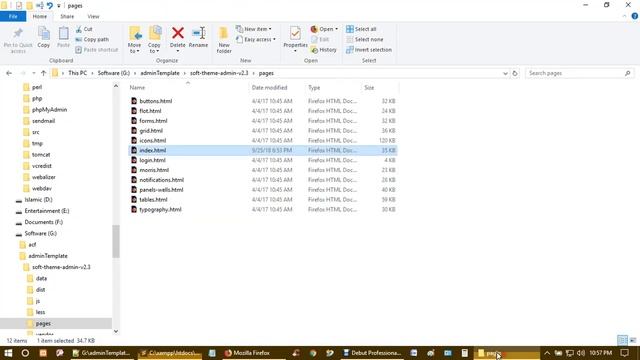Select the dist folder in navigation tree
The image size is (640, 360).
[x=40, y=289]
